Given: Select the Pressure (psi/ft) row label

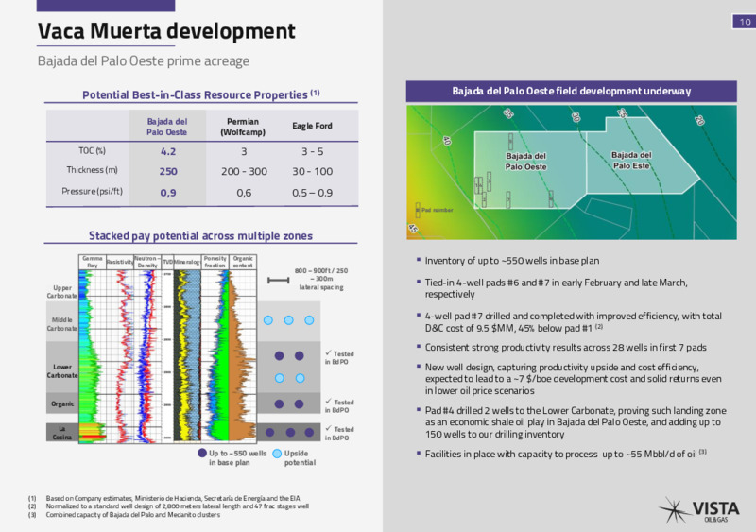Looking at the screenshot, I should tap(92, 192).
